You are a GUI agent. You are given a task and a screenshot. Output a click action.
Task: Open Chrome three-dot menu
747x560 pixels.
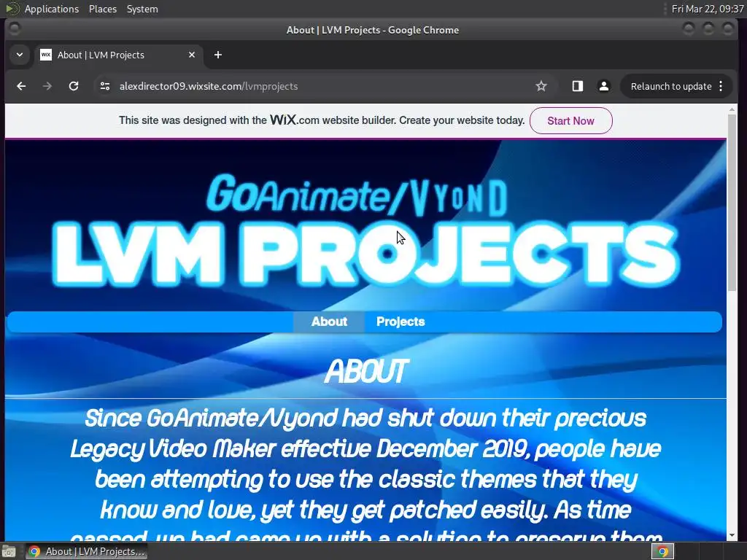click(721, 86)
